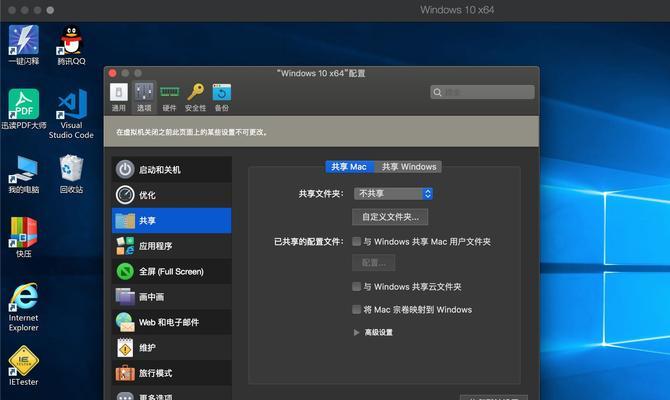Open the 备份 (Backup) toolbar icon
Image resolution: width=670 pixels, height=400 pixels.
click(x=222, y=97)
